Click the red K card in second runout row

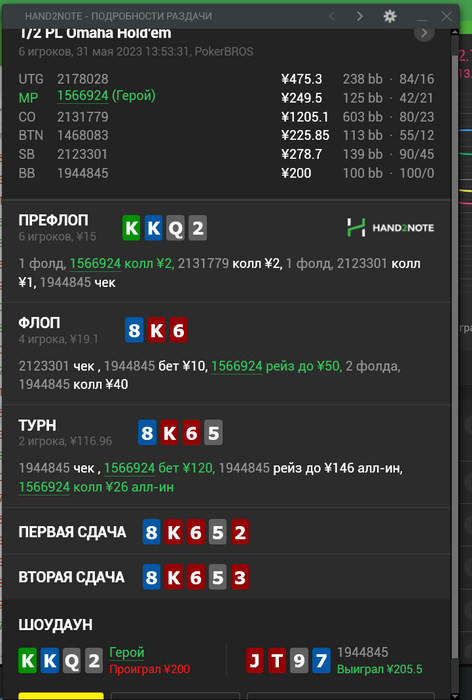click(x=173, y=577)
